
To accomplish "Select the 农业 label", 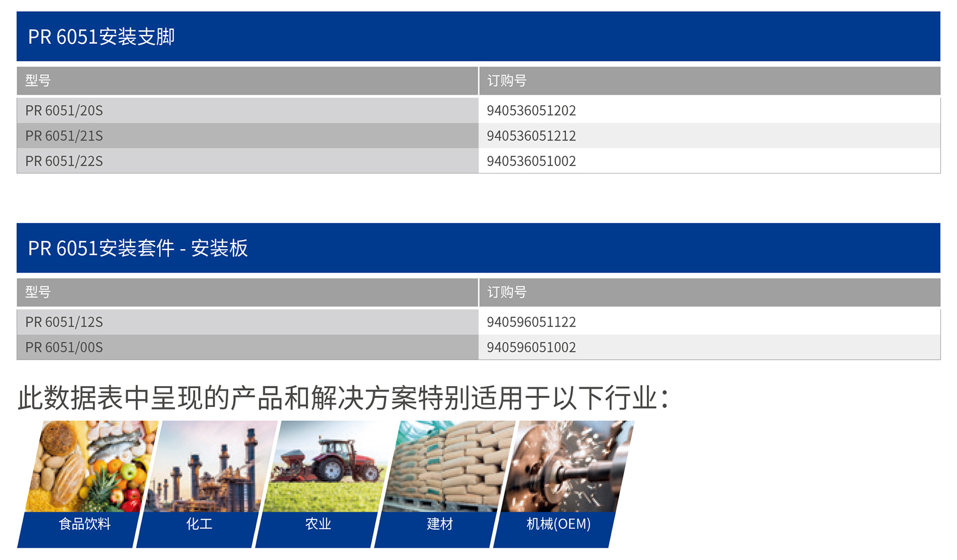I will [318, 525].
